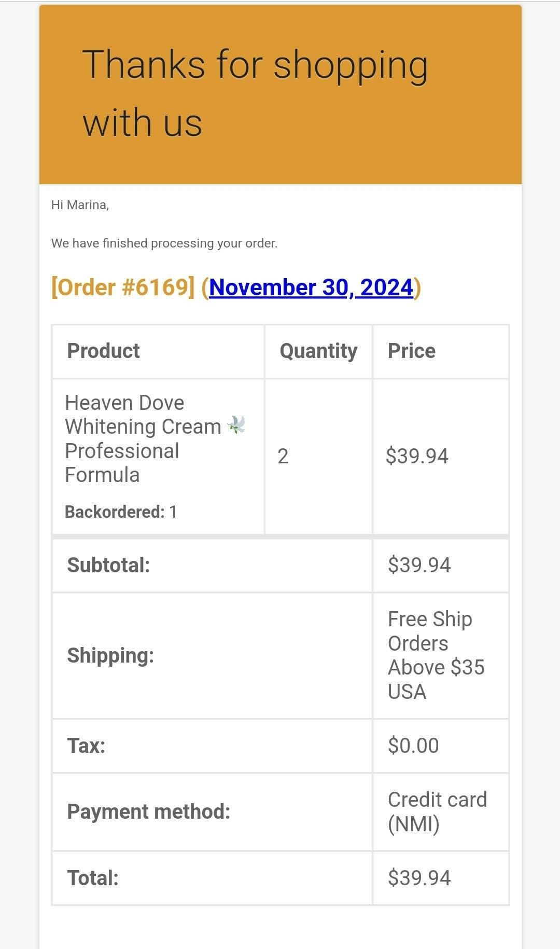This screenshot has height=949, width=560.
Task: Click the Subtotal amount $39.94
Action: (419, 565)
